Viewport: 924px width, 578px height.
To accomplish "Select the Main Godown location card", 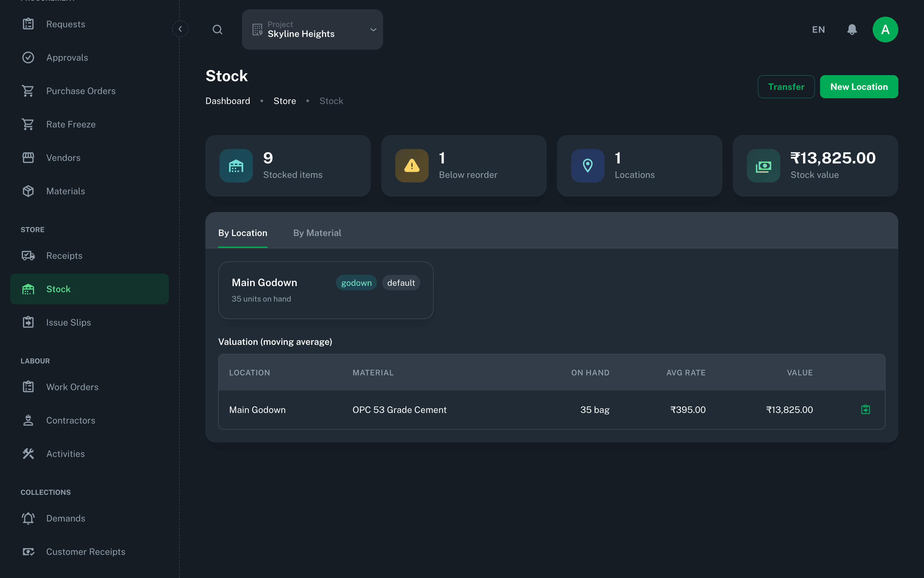I will 326,290.
